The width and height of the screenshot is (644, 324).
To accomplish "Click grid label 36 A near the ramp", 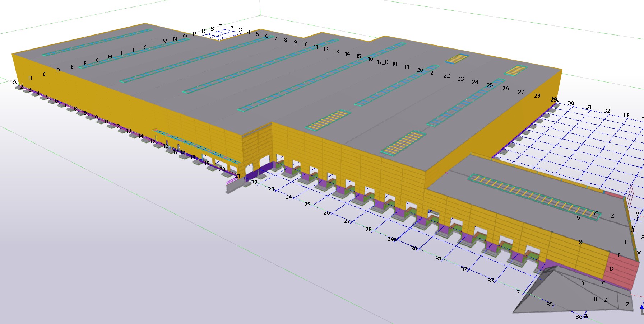I will point(582,316).
